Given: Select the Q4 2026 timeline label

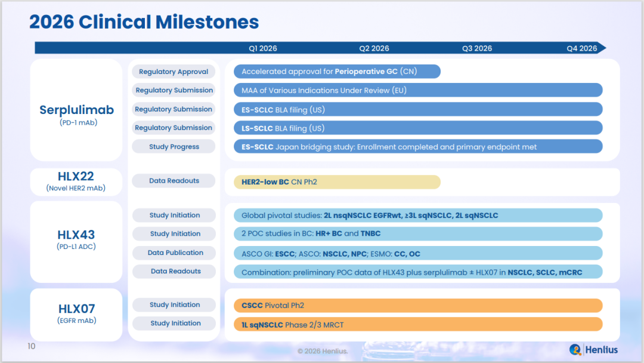Looking at the screenshot, I should click(582, 48).
